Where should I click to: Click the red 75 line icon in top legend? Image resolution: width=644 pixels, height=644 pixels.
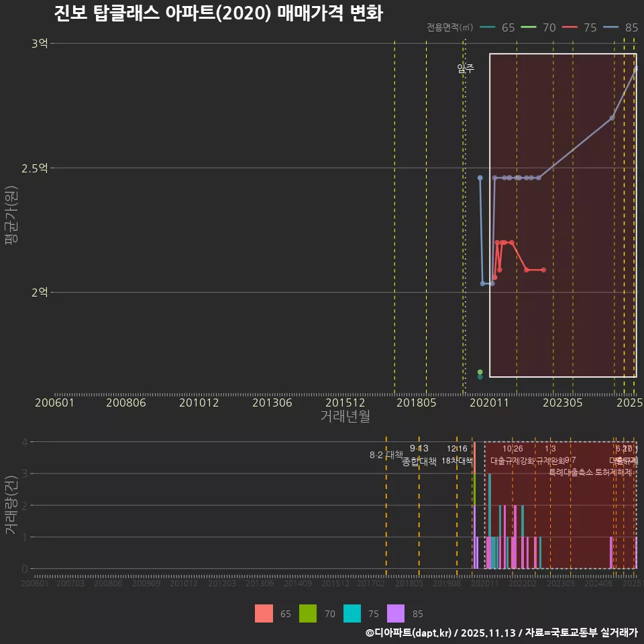(570, 28)
